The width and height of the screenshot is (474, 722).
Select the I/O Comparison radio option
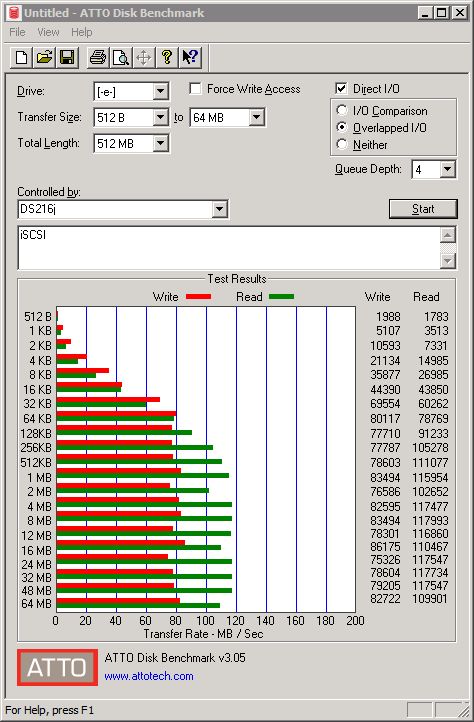click(342, 111)
